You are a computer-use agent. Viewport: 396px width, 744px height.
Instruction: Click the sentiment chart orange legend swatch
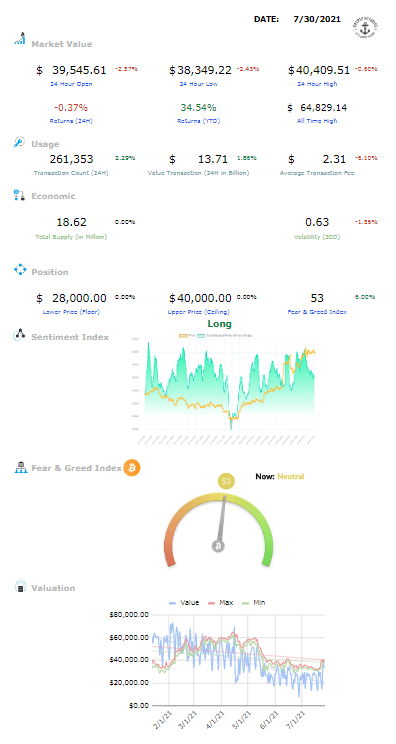pyautogui.click(x=183, y=335)
